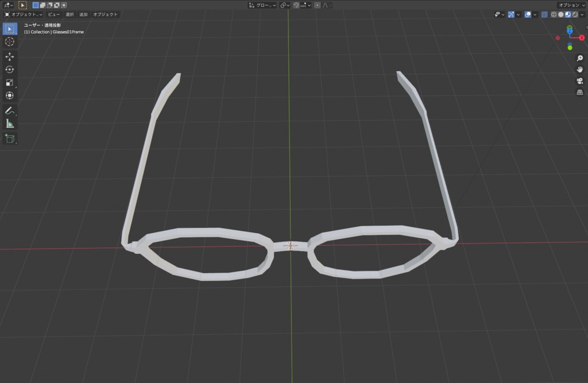
Task: Select the Cursor tool
Action: [9, 41]
